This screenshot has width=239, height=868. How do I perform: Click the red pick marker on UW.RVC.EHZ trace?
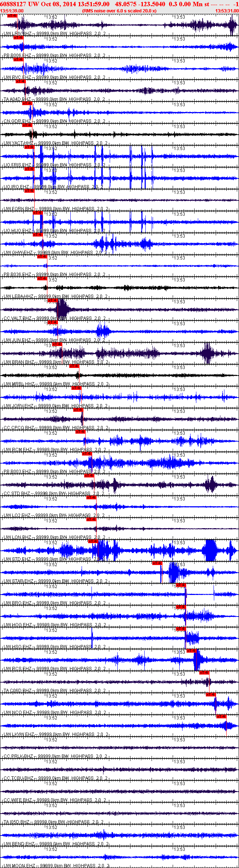pos(19,59)
